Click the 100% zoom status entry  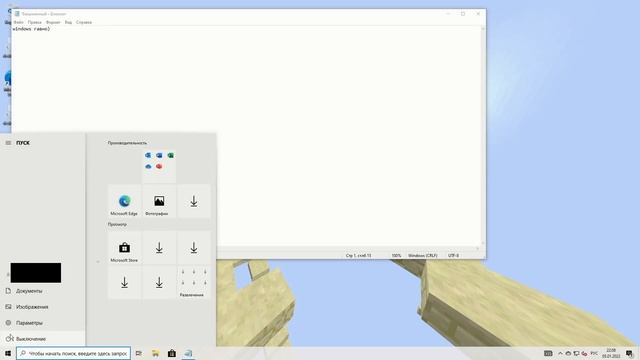(x=396, y=256)
